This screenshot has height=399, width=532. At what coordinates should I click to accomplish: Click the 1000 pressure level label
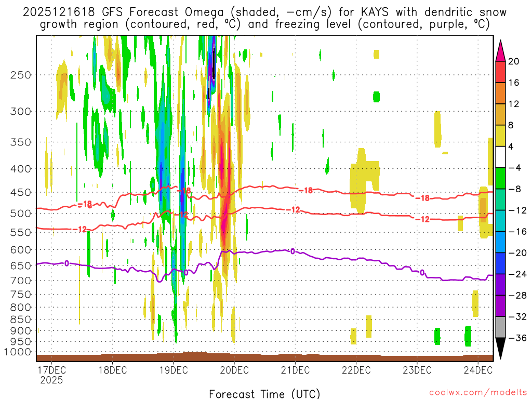18,352
